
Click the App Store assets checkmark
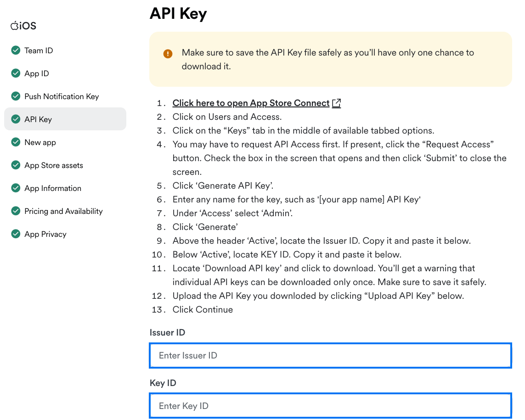[x=16, y=165]
